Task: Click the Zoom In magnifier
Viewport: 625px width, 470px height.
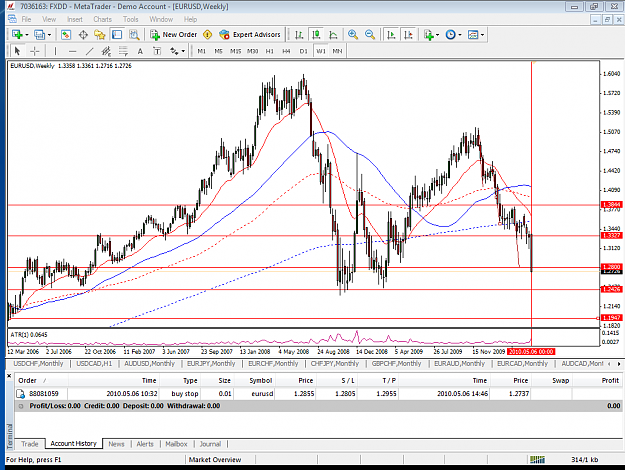Action: tap(353, 35)
